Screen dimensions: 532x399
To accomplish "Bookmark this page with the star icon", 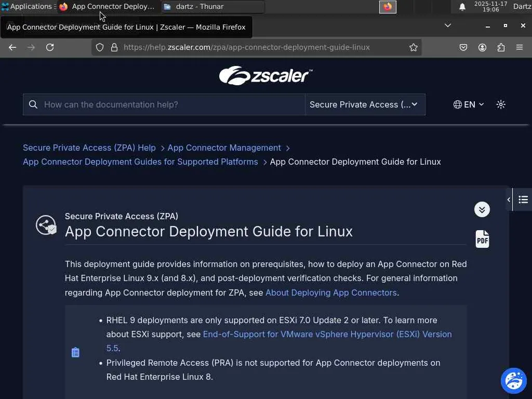I will tap(413, 47).
